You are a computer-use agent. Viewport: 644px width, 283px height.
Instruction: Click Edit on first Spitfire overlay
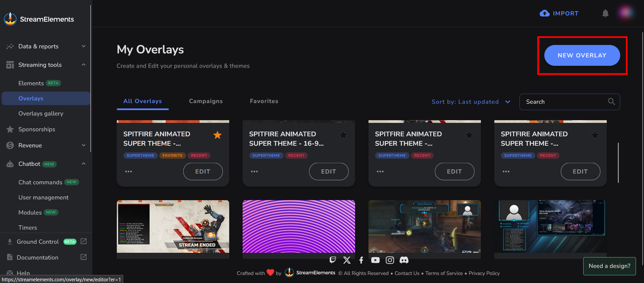coord(203,172)
